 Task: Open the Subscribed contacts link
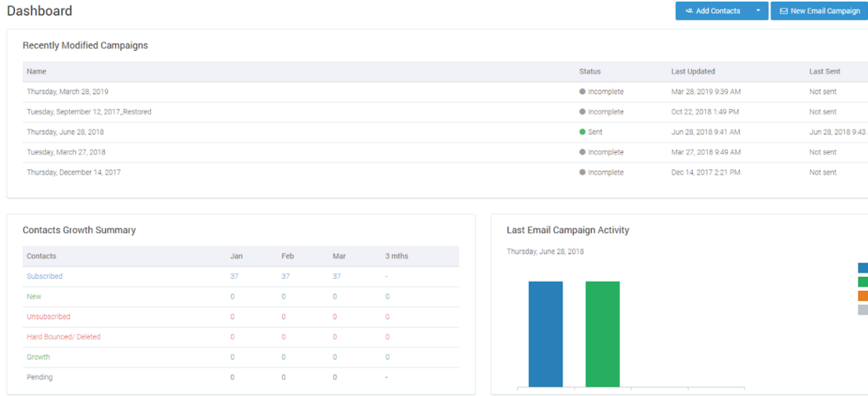(x=45, y=276)
